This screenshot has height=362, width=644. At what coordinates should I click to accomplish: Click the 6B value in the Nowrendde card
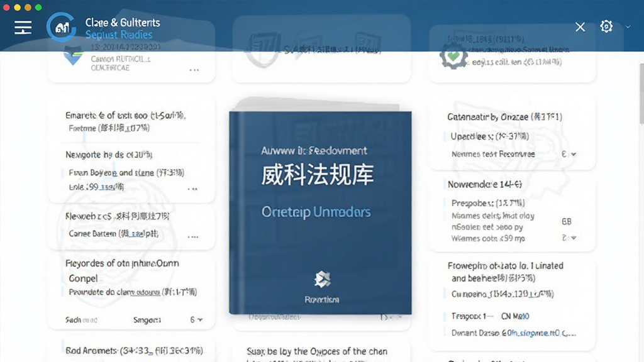click(567, 222)
